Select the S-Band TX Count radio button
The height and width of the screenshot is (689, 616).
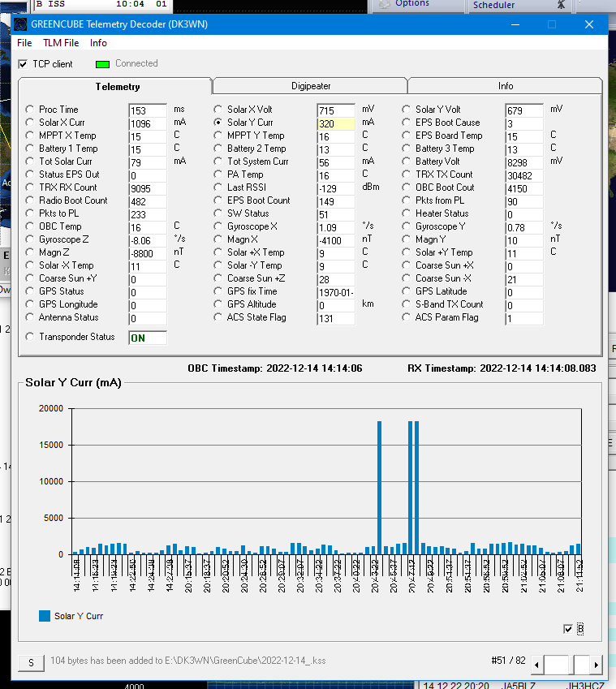407,304
